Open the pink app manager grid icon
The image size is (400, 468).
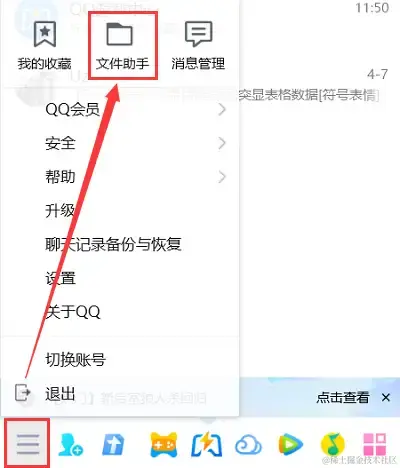click(375, 444)
